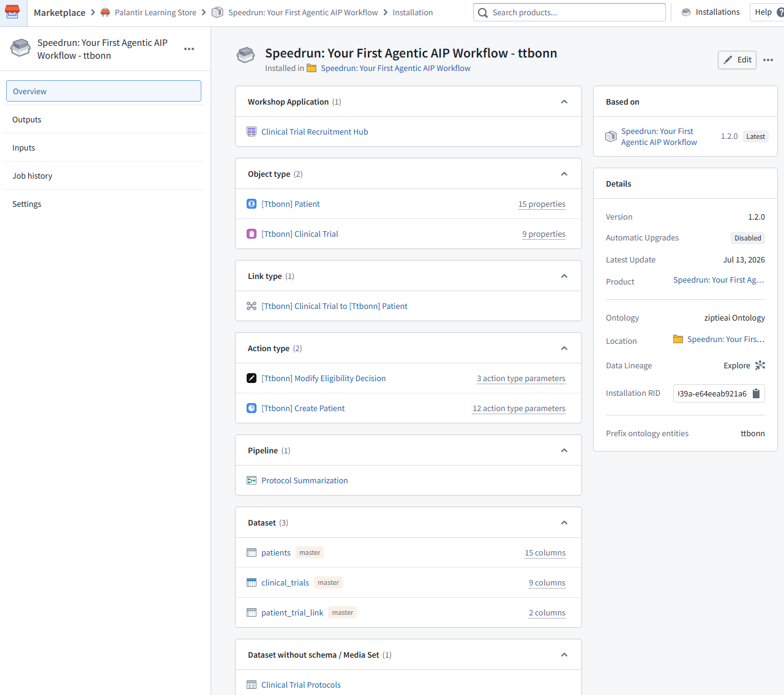Open Clinical Trial to Patient link type
The height and width of the screenshot is (695, 784).
tap(334, 306)
